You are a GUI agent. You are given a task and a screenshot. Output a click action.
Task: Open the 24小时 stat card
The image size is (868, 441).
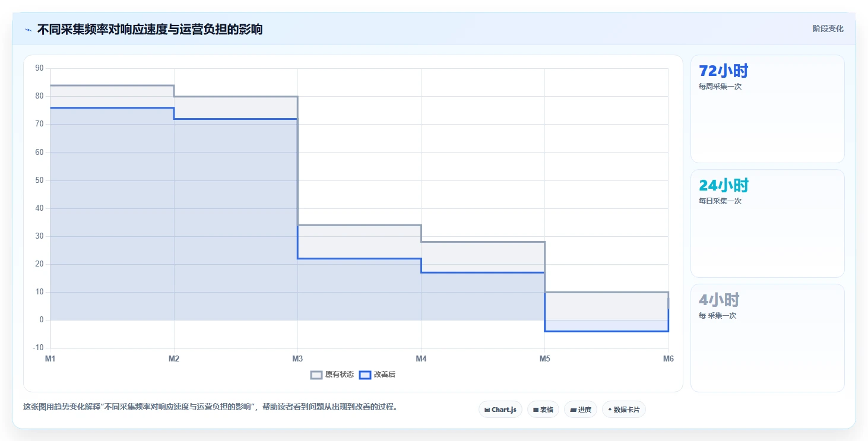click(768, 223)
